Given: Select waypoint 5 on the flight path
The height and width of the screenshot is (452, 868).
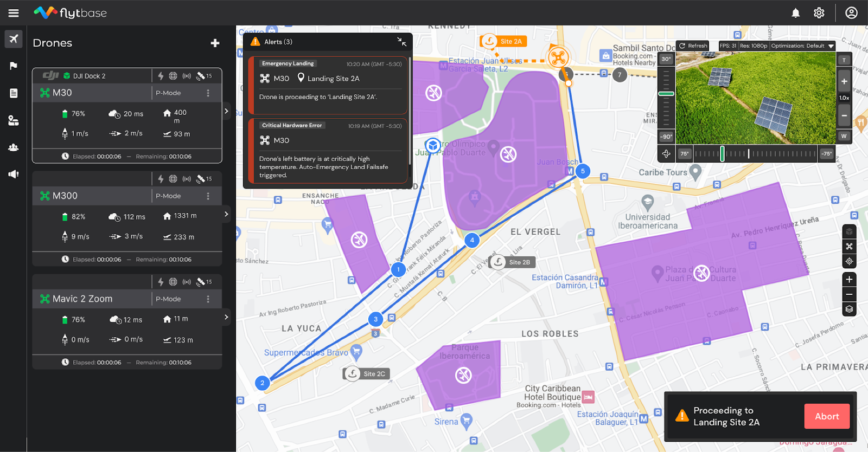Looking at the screenshot, I should [583, 171].
